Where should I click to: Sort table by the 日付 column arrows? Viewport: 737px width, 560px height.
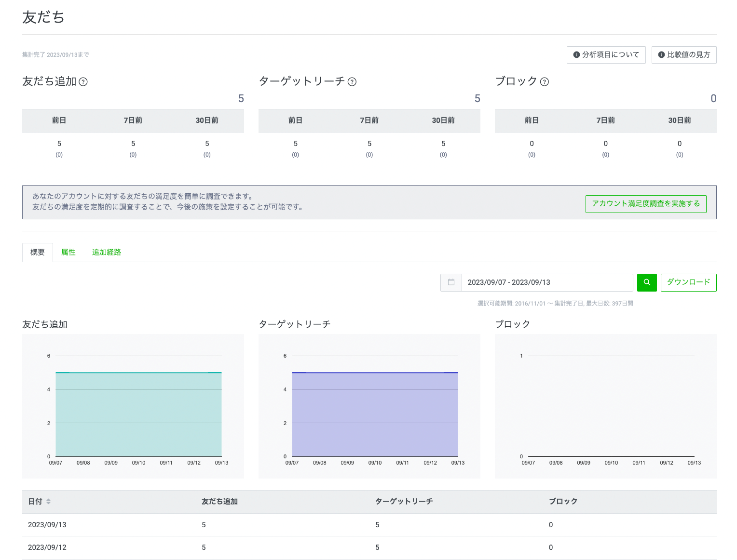48,502
